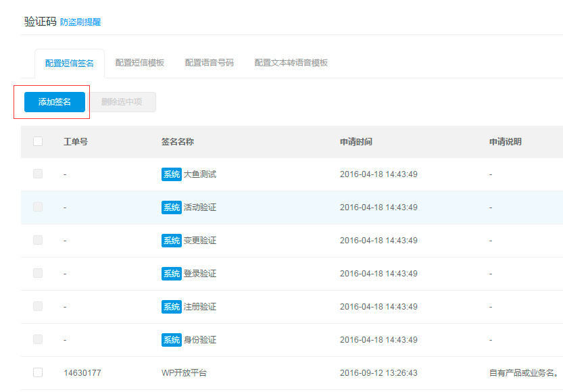563x392 pixels.
Task: Click the 系统 badge beside 身份验证
Action: point(172,340)
